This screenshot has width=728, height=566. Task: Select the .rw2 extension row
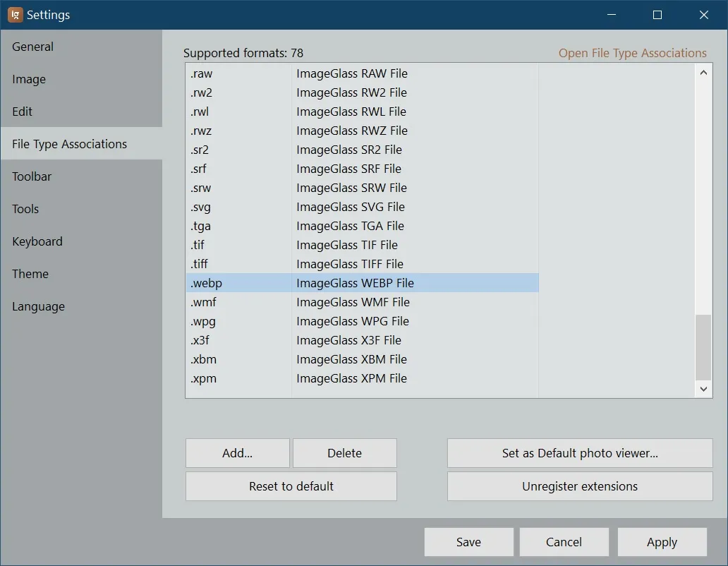(x=362, y=92)
